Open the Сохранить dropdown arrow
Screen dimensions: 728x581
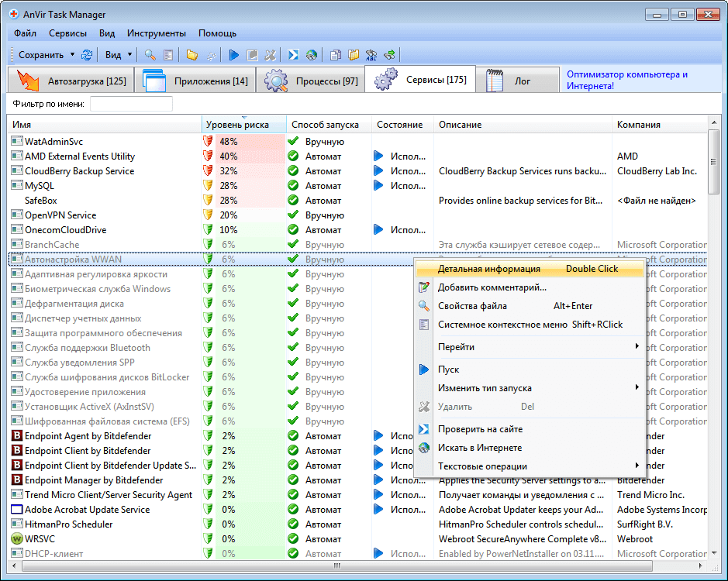pyautogui.click(x=72, y=55)
